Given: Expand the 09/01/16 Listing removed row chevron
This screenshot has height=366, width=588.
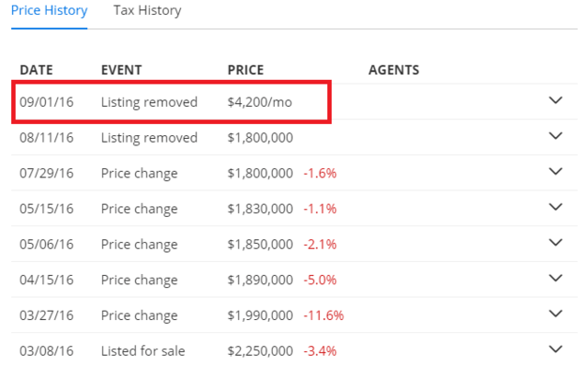Looking at the screenshot, I should (x=555, y=100).
